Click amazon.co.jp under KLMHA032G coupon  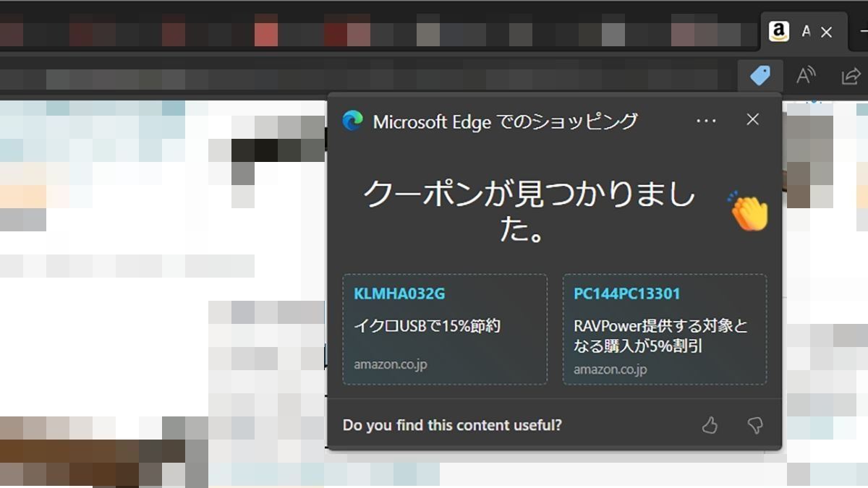(x=391, y=364)
